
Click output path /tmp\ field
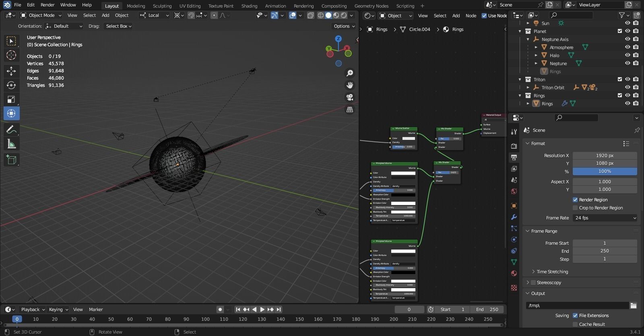[577, 305]
